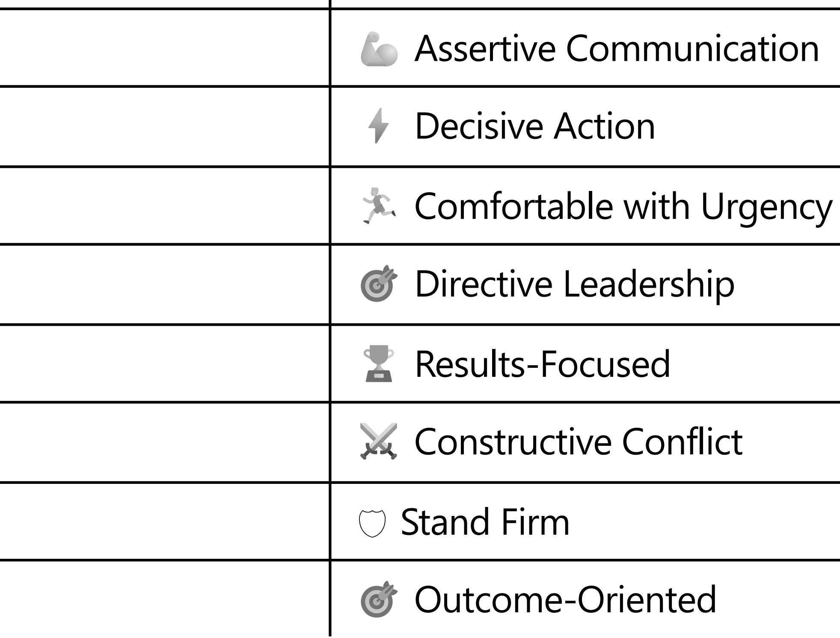This screenshot has width=840, height=638.
Task: Click the empty cell left of Assertive Communication
Action: coord(164,48)
